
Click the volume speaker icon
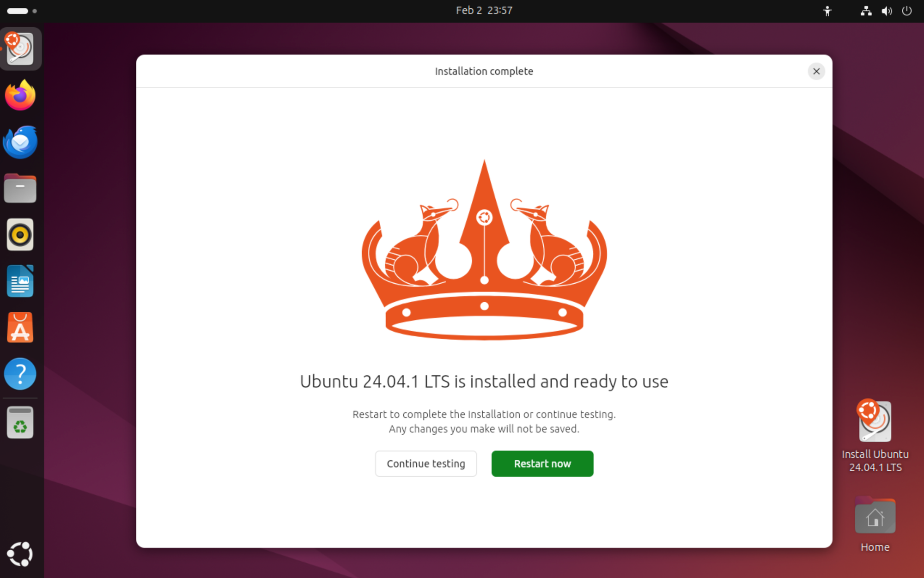tap(886, 11)
